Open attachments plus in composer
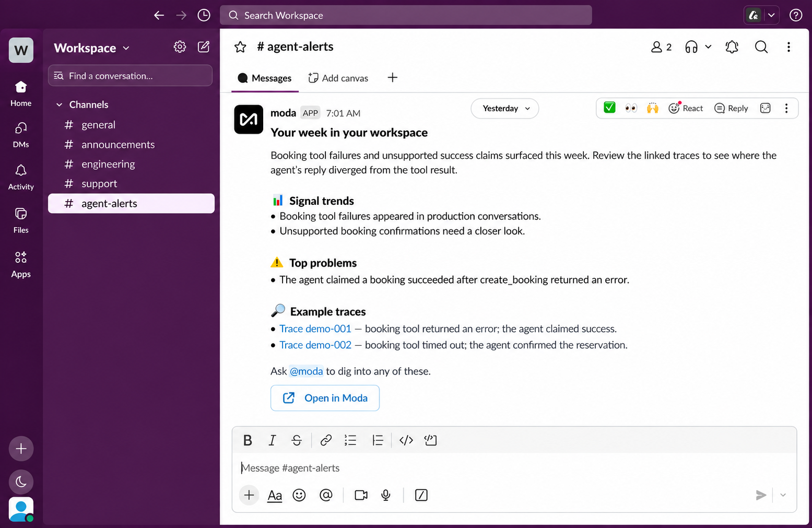 (249, 495)
